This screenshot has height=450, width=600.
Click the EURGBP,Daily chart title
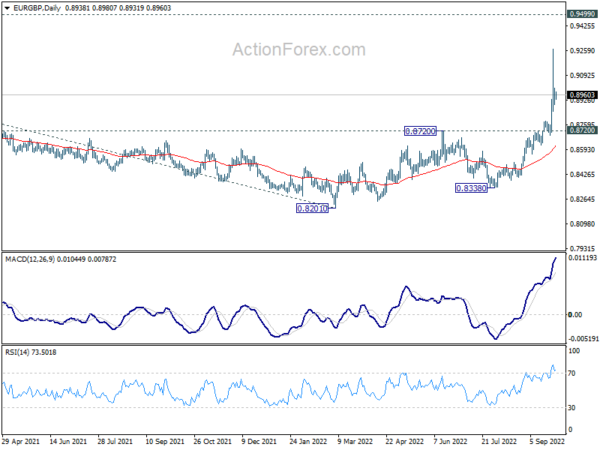click(x=37, y=8)
